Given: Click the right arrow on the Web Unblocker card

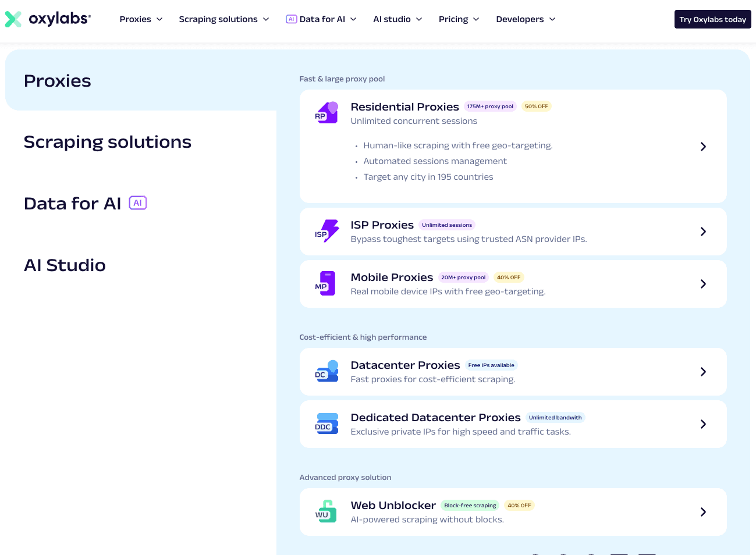Looking at the screenshot, I should (x=703, y=512).
